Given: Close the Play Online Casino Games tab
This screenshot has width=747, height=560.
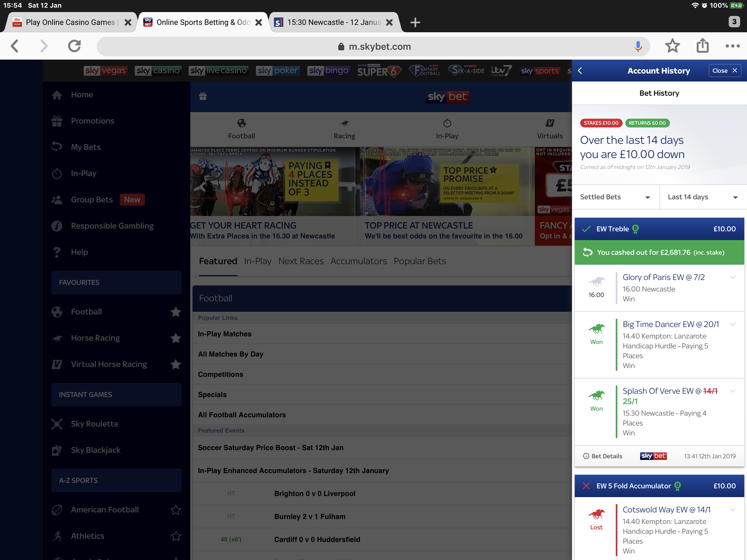Looking at the screenshot, I should coord(128,22).
